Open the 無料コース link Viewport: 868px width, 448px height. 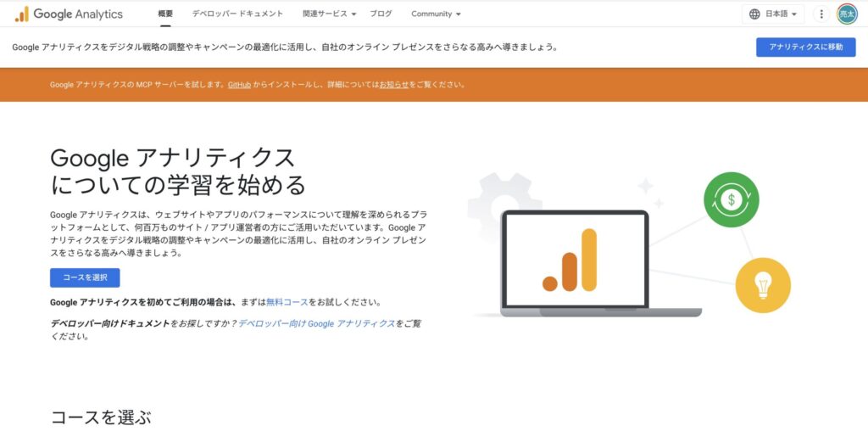pyautogui.click(x=287, y=303)
